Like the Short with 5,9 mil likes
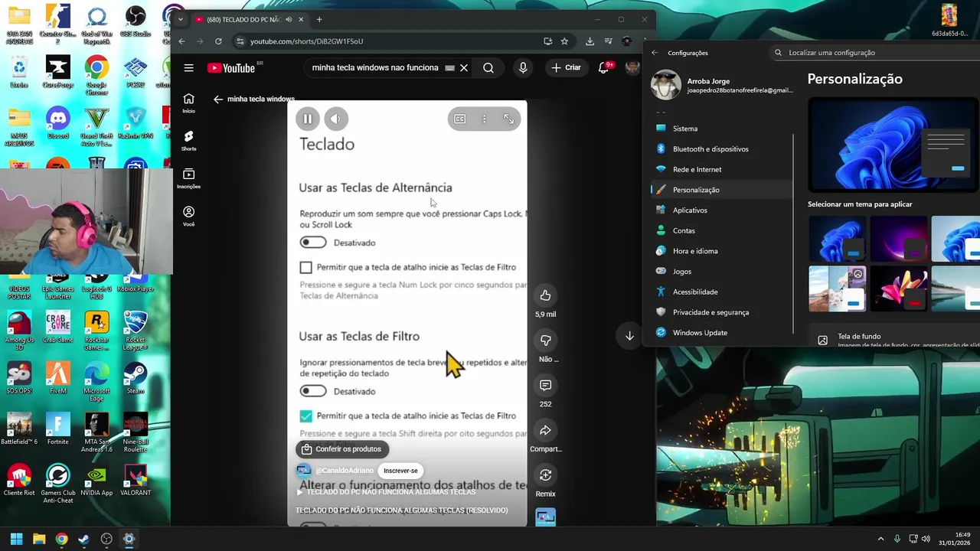 pos(545,295)
